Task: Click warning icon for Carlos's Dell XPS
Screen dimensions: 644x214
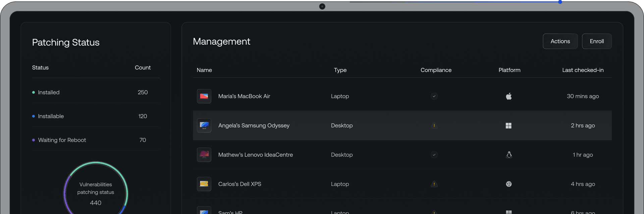Action: [x=434, y=184]
